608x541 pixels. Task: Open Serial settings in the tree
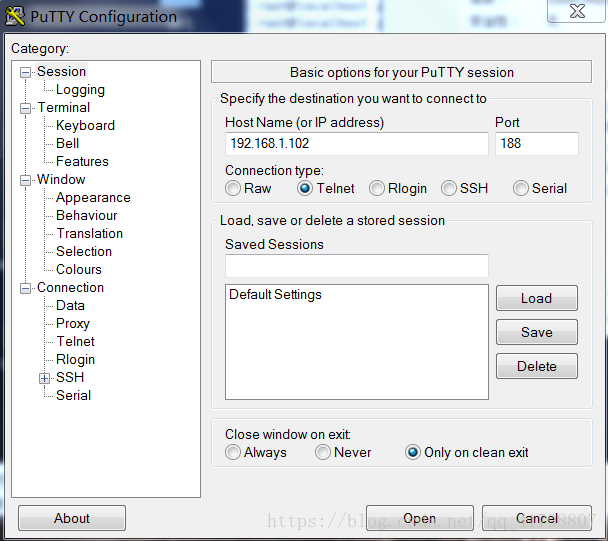[73, 396]
